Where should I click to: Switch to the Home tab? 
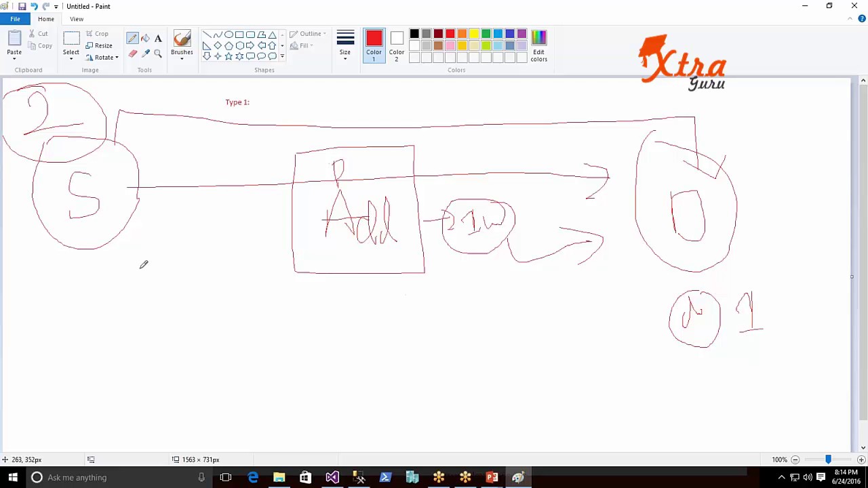46,19
